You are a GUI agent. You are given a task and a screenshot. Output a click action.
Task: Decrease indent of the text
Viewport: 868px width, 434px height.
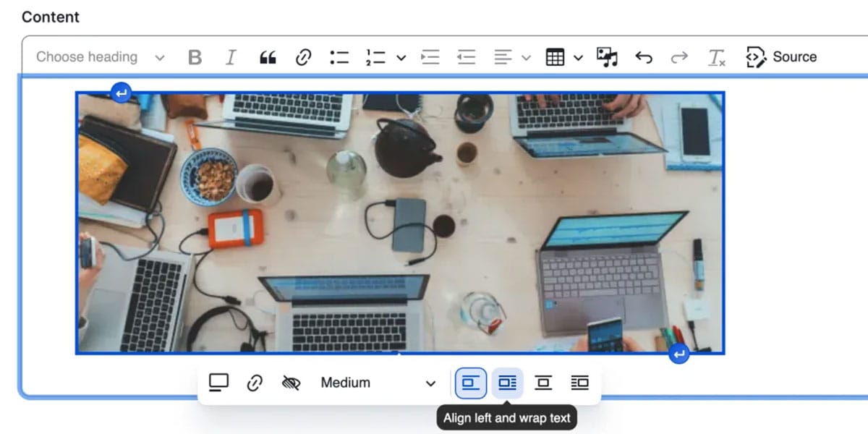coord(467,57)
